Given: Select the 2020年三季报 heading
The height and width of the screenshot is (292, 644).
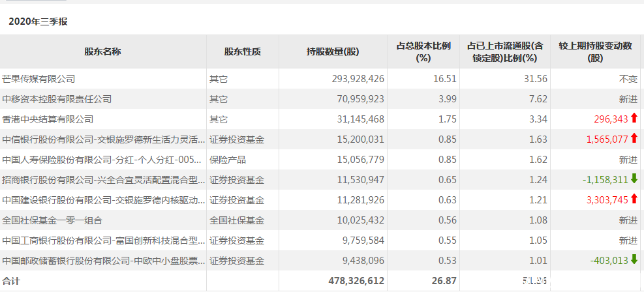Looking at the screenshot, I should tap(38, 22).
